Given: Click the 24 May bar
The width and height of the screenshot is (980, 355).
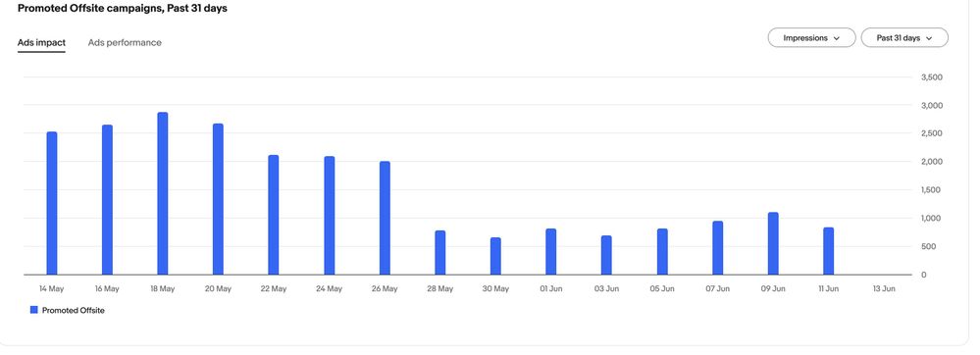Looking at the screenshot, I should pyautogui.click(x=329, y=216).
